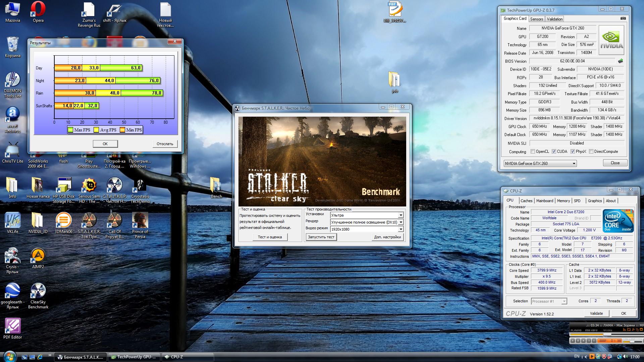Click Тест и оценка button

[270, 237]
